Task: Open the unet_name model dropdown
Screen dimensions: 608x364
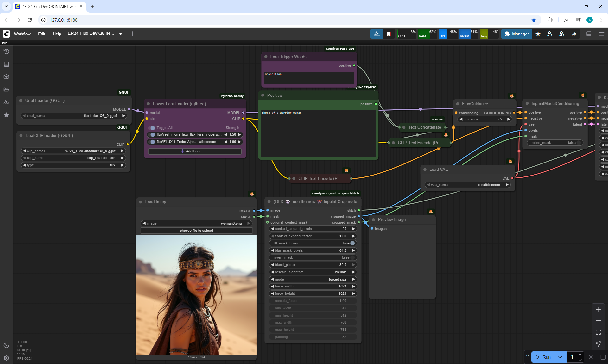Action: point(73,116)
